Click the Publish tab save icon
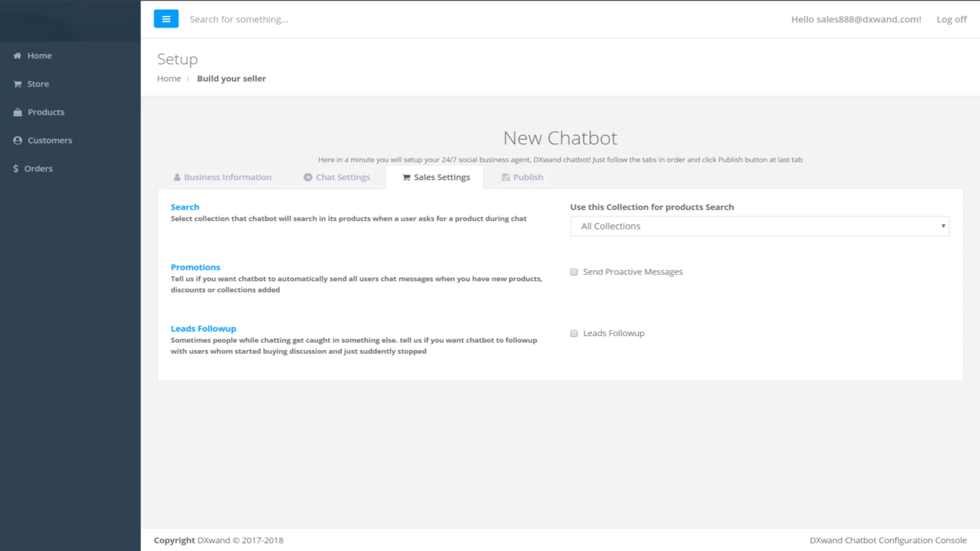The width and height of the screenshot is (980, 551). click(x=506, y=178)
